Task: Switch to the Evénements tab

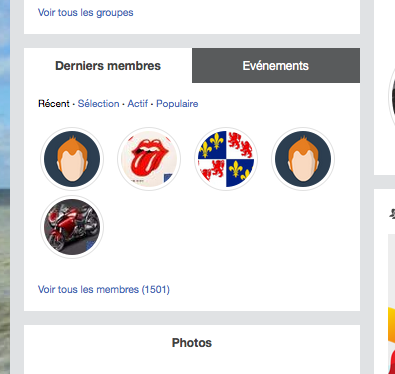Action: (276, 65)
